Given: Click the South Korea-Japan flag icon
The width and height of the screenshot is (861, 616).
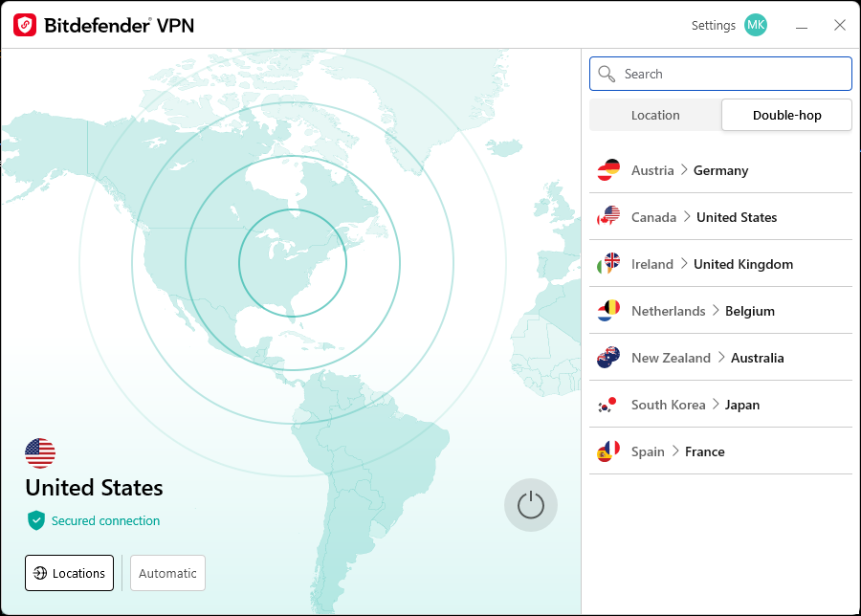Looking at the screenshot, I should 608,405.
